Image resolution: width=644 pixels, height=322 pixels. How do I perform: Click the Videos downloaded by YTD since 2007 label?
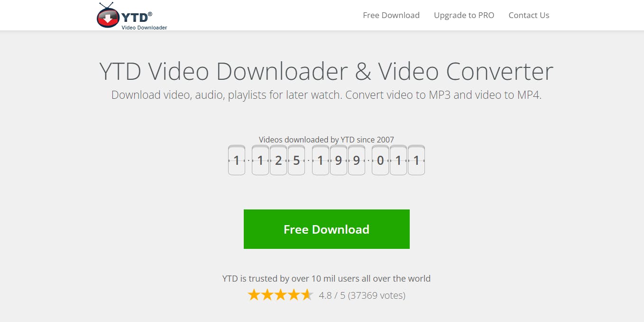[x=326, y=140]
